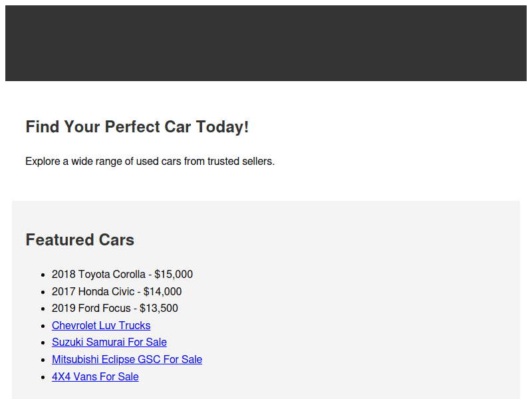
Task: Open Mitsubishi Eclipse GSC For Sale link
Action: point(127,359)
